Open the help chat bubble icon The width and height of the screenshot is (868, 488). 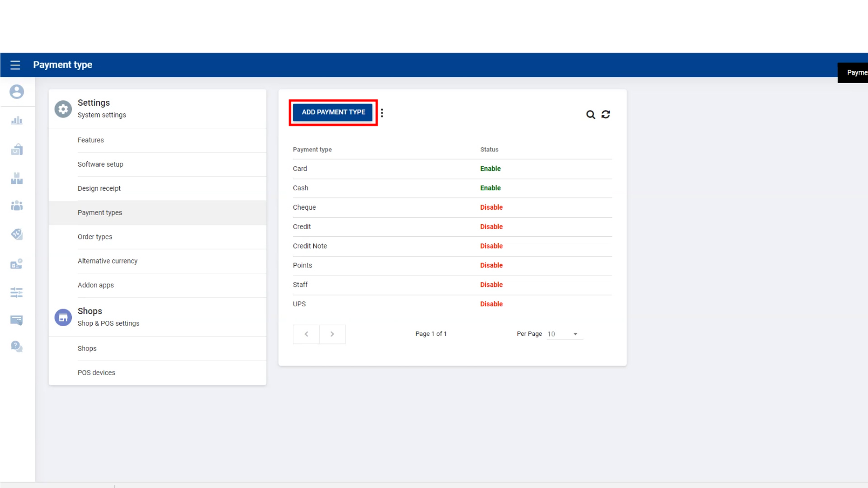click(17, 347)
